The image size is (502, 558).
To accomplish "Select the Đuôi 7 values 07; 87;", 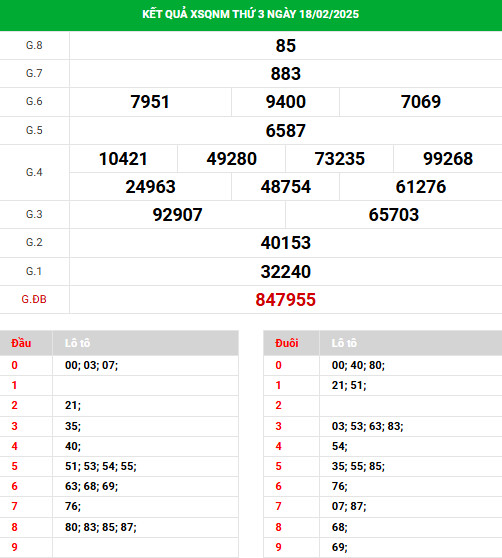I will (349, 506).
